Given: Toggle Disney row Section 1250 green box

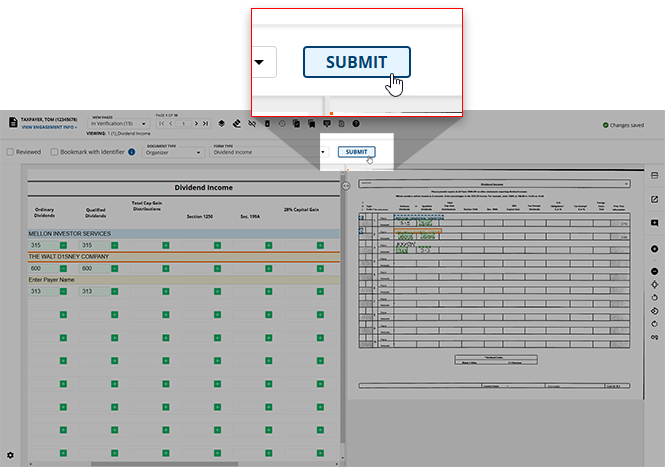Looking at the screenshot, I should coord(217,268).
